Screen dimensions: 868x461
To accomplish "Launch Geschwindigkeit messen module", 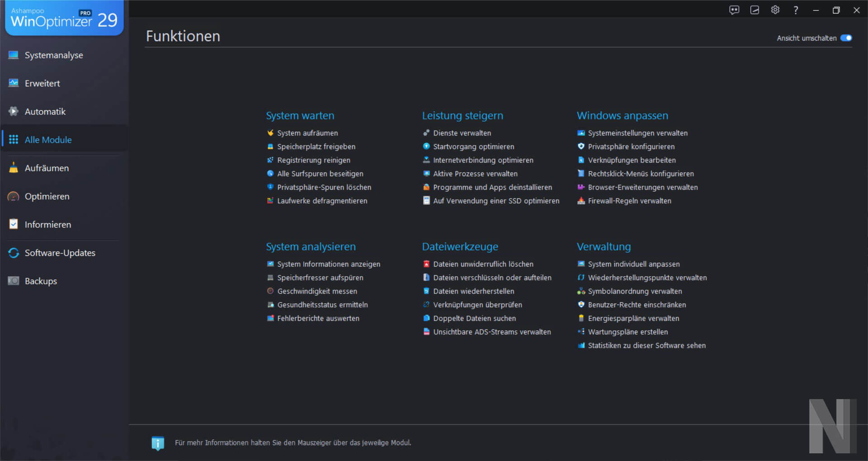I will 317,291.
